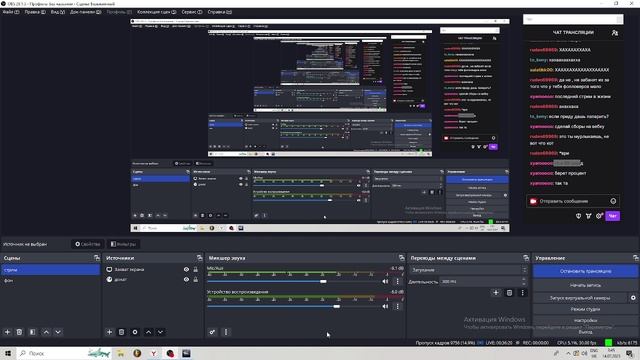Viewport: 640px width, 360px height.
Task: Toggle visibility of Захват экрана source
Action: pos(186,269)
